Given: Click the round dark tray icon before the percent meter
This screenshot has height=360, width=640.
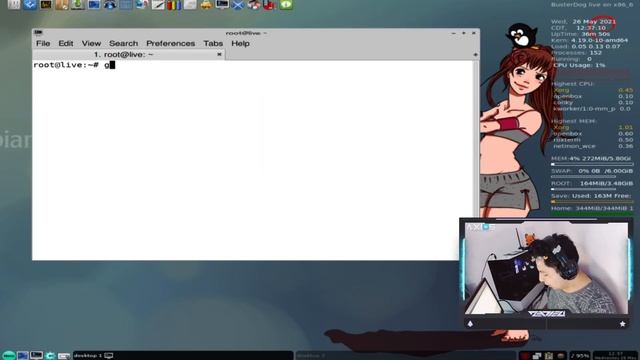Looking at the screenshot, I should pyautogui.click(x=561, y=356).
